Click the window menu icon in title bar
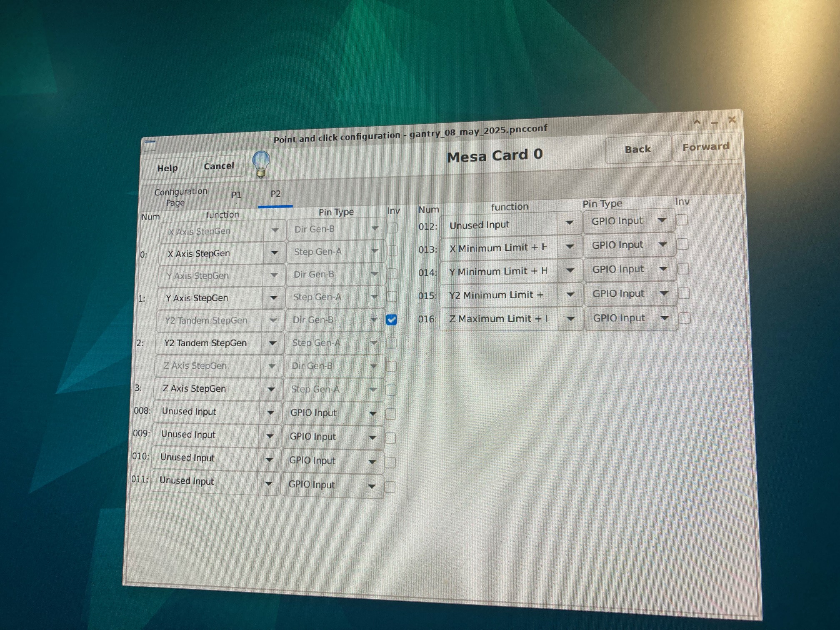 [x=150, y=145]
